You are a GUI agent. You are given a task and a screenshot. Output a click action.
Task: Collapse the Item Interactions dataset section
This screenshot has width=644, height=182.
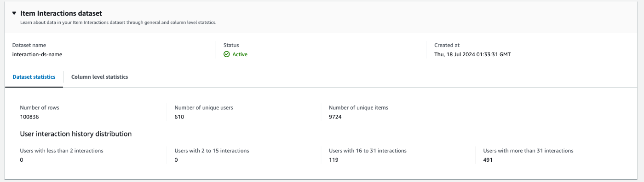point(14,14)
